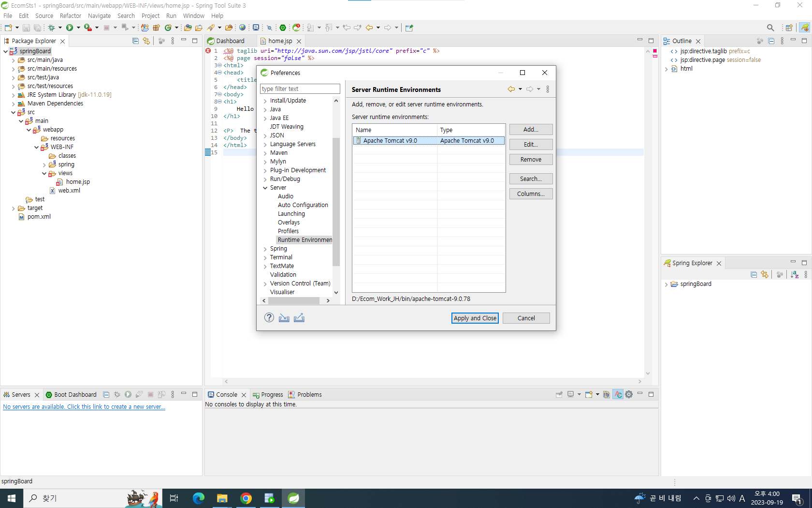Click the Pin Console icon

(x=559, y=394)
